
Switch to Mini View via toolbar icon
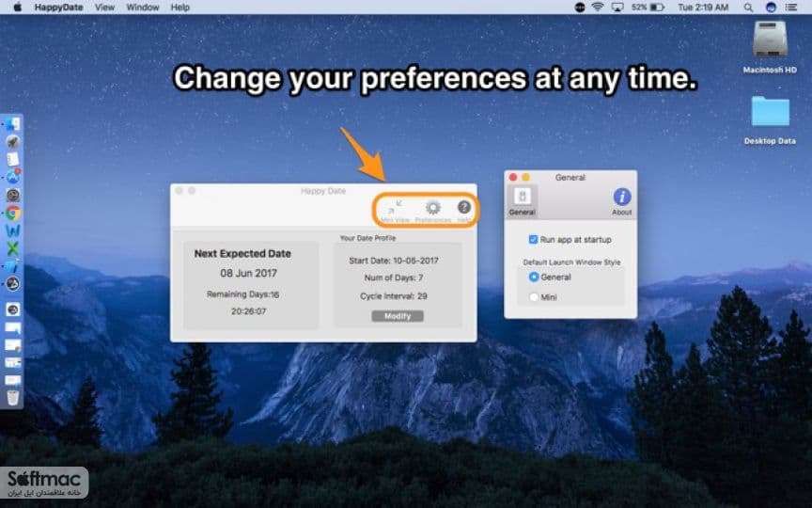395,207
